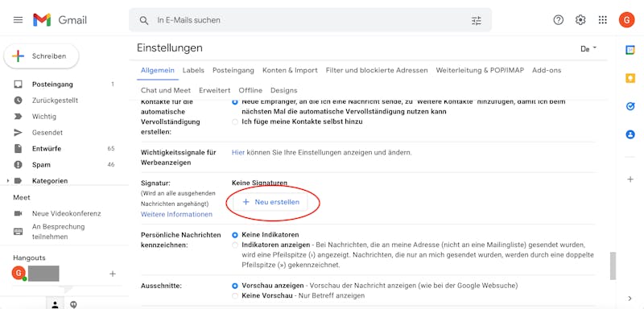
Task: Open the Help question mark icon
Action: pyautogui.click(x=558, y=19)
